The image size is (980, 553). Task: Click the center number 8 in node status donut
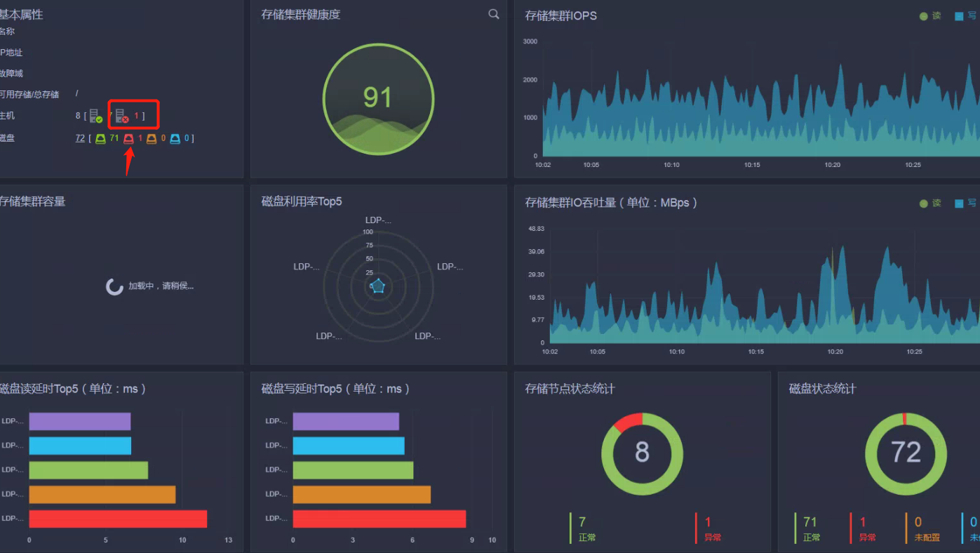[642, 453]
